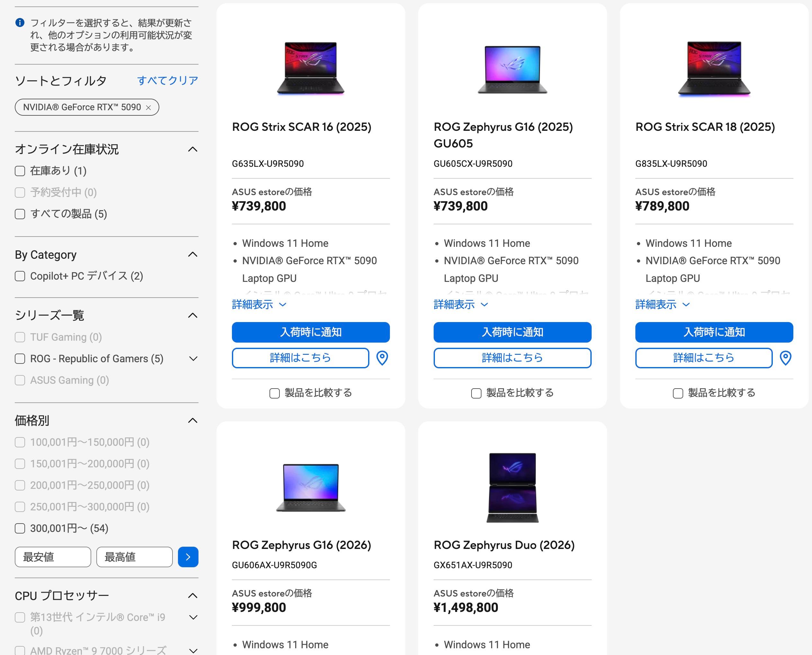Click 入荷時に通知 for ROG Zephyrus G16 GU605
Screen dimensions: 812x655
(512, 332)
